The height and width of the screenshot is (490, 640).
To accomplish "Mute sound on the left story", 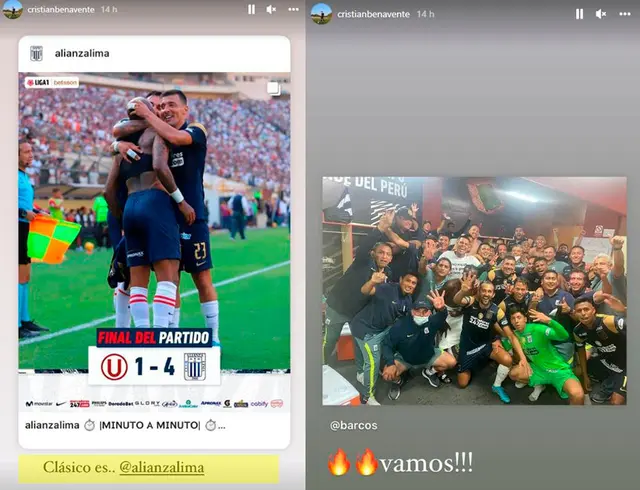I will click(x=271, y=9).
